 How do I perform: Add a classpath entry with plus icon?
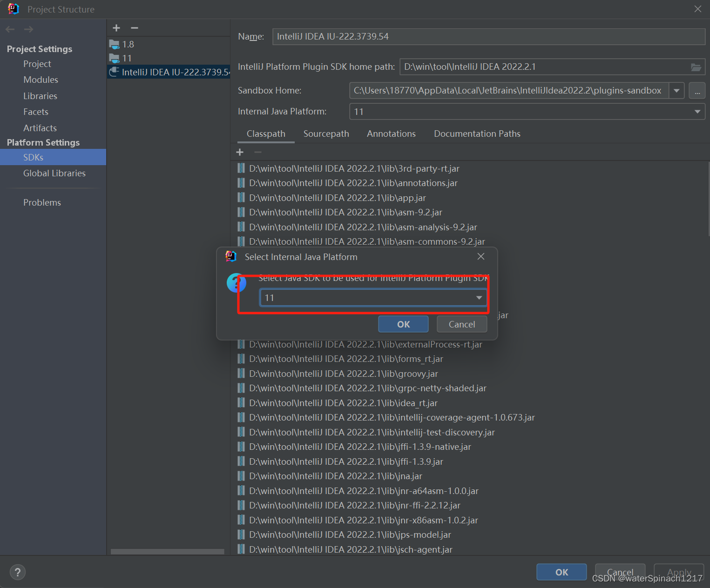(x=240, y=152)
